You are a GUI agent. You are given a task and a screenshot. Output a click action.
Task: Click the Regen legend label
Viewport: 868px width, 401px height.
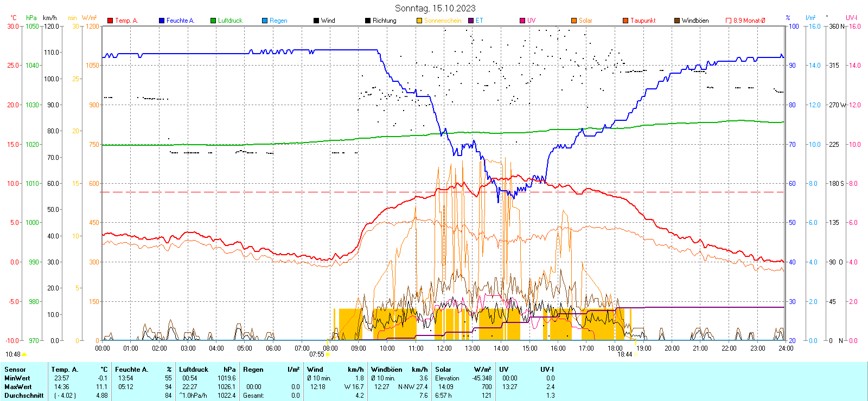click(x=278, y=21)
